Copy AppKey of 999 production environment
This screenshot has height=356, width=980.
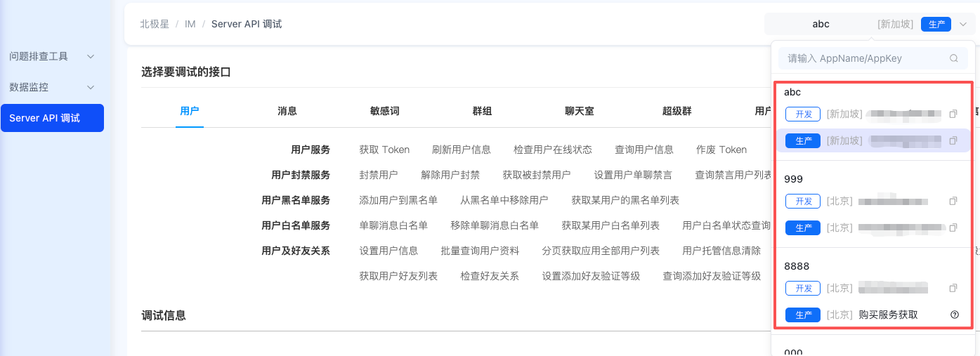953,228
